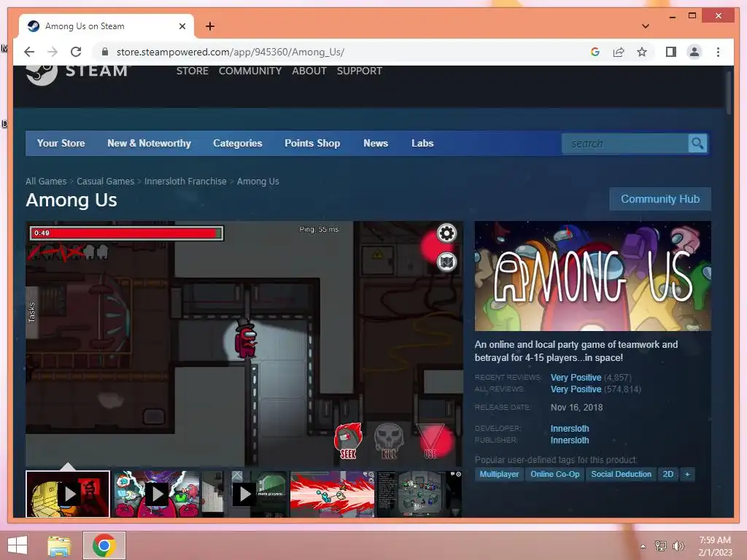Click the browser address bar URL

231,52
